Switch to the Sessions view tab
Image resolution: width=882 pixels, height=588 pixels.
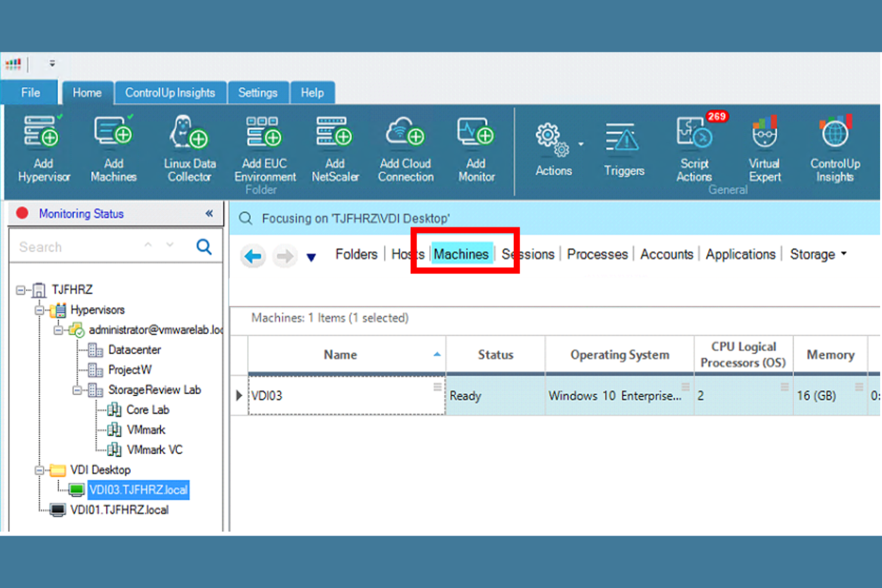point(528,254)
